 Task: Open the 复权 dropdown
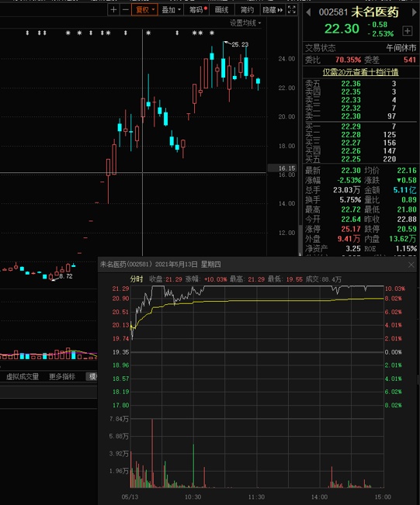point(144,9)
